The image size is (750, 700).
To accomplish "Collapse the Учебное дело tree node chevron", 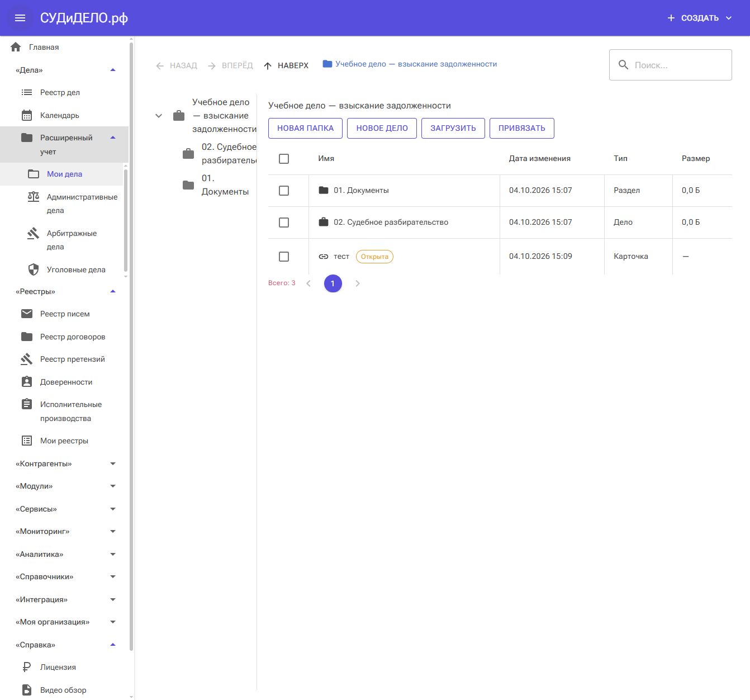I will (159, 116).
